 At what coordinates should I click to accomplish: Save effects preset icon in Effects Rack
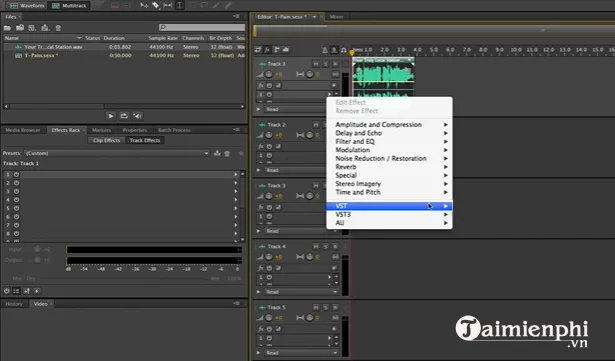(217, 153)
